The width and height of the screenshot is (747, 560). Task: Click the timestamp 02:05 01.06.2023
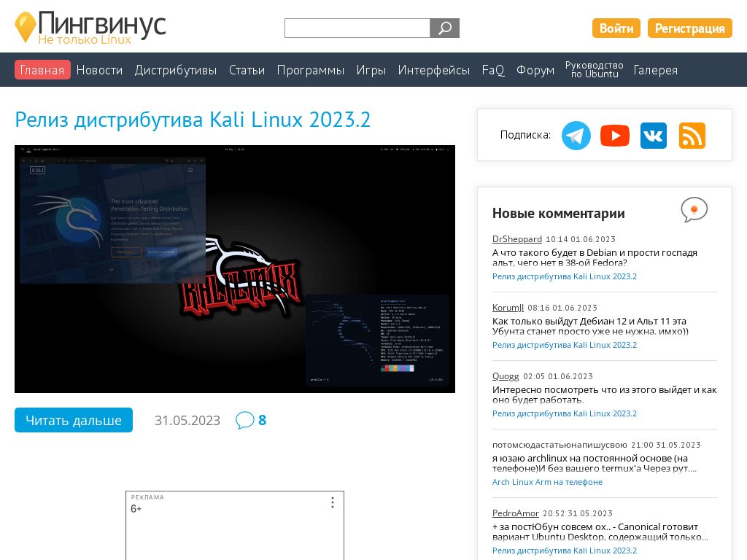point(558,377)
